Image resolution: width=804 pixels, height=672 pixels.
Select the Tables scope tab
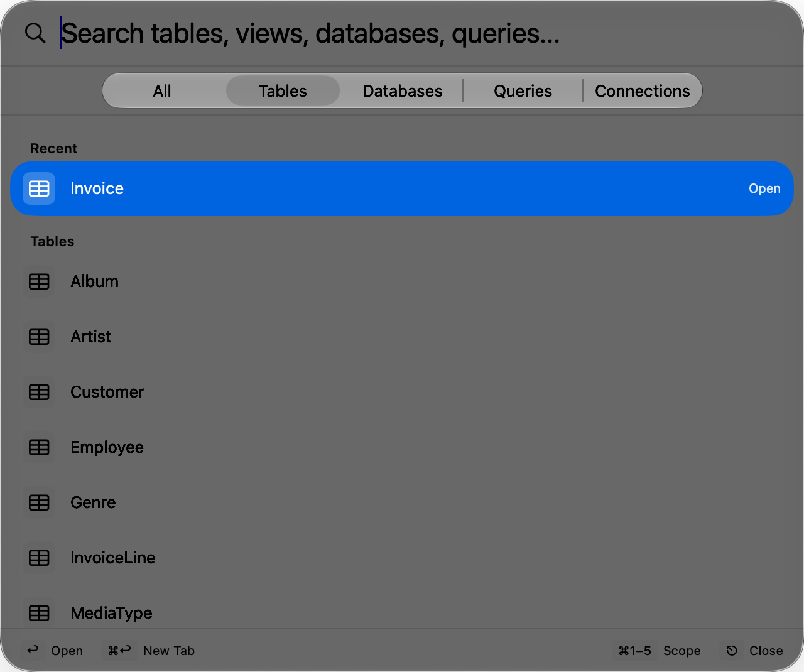click(x=283, y=91)
